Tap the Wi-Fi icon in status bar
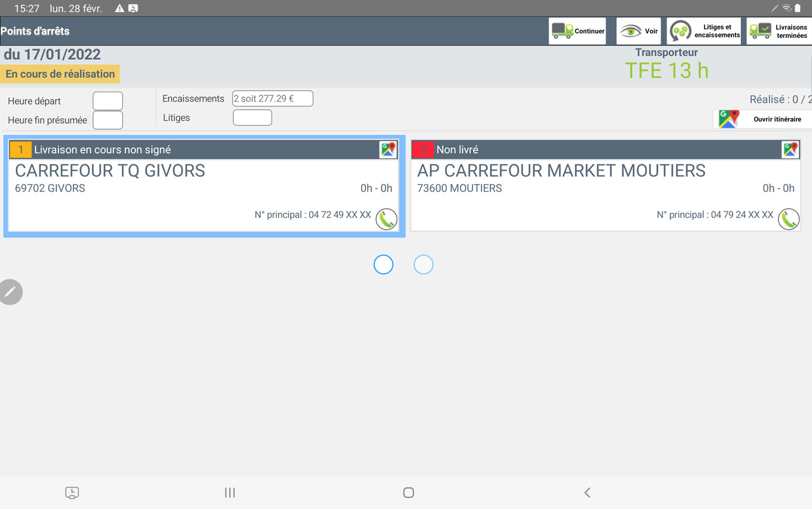The height and width of the screenshot is (509, 812). point(787,8)
